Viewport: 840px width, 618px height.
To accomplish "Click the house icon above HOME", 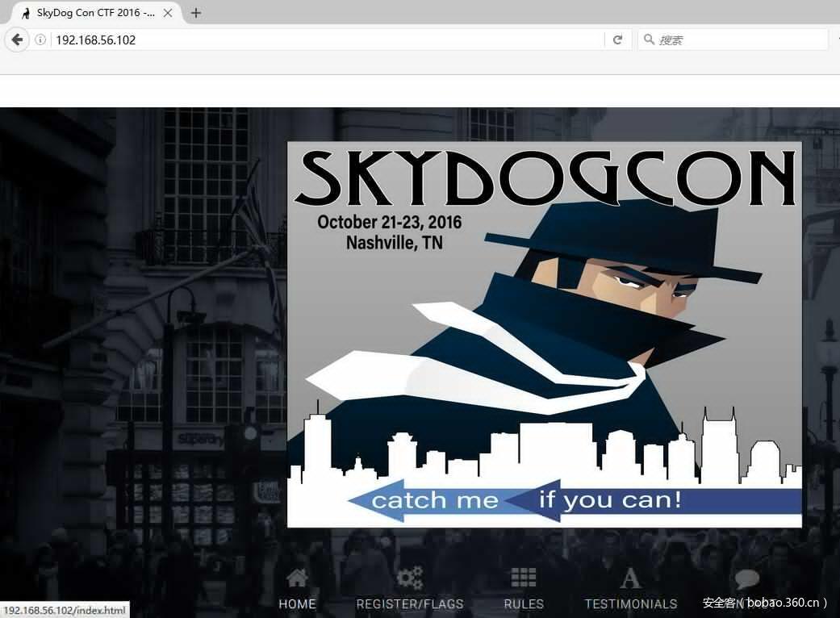I will click(297, 578).
